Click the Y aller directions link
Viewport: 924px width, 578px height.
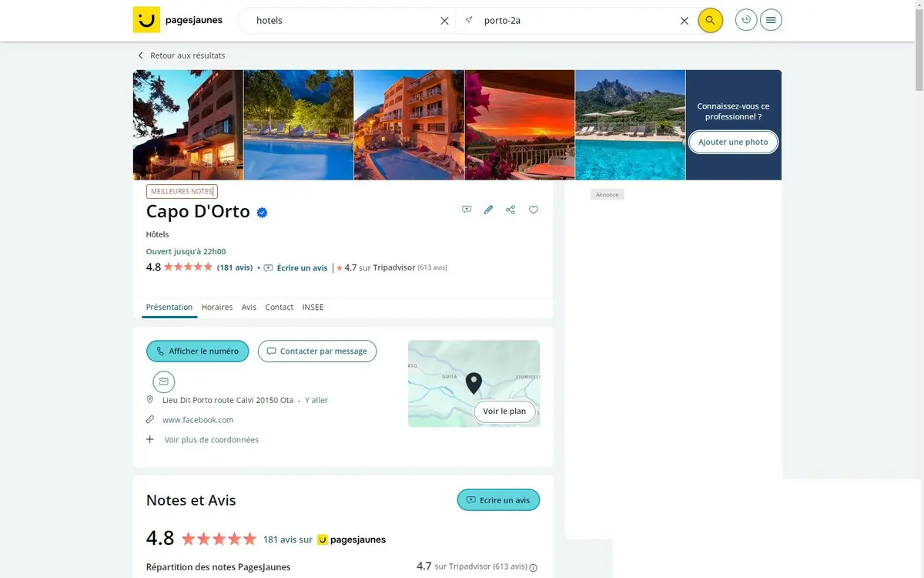point(316,400)
